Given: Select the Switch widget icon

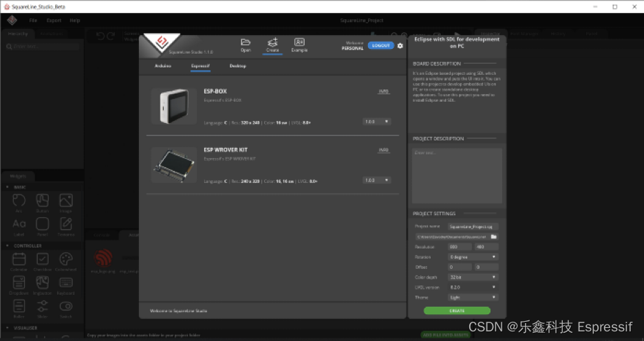Looking at the screenshot, I should pyautogui.click(x=66, y=306).
